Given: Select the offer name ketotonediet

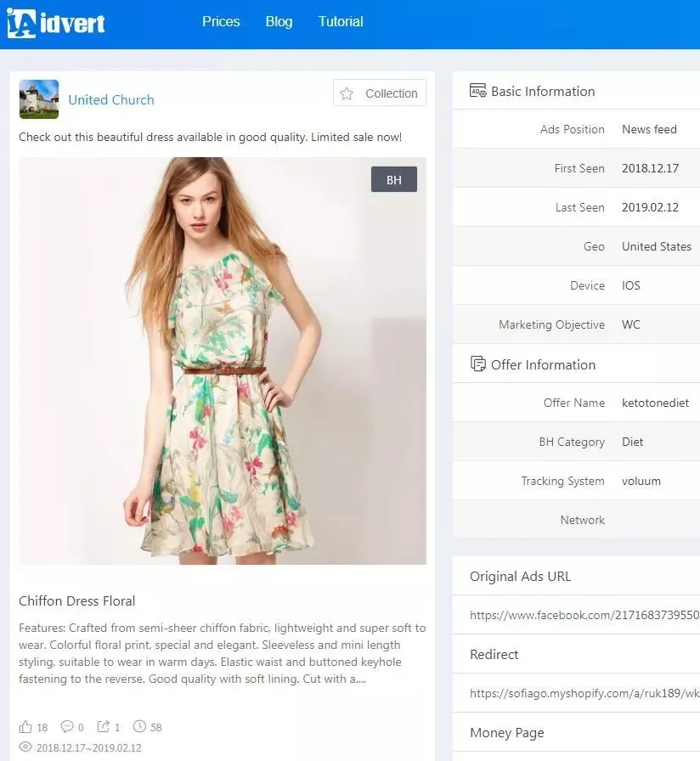Looking at the screenshot, I should pos(655,403).
